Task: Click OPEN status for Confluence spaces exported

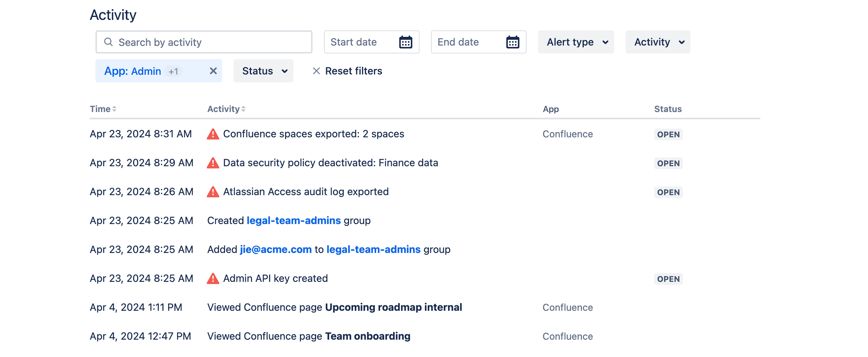Action: pyautogui.click(x=668, y=134)
